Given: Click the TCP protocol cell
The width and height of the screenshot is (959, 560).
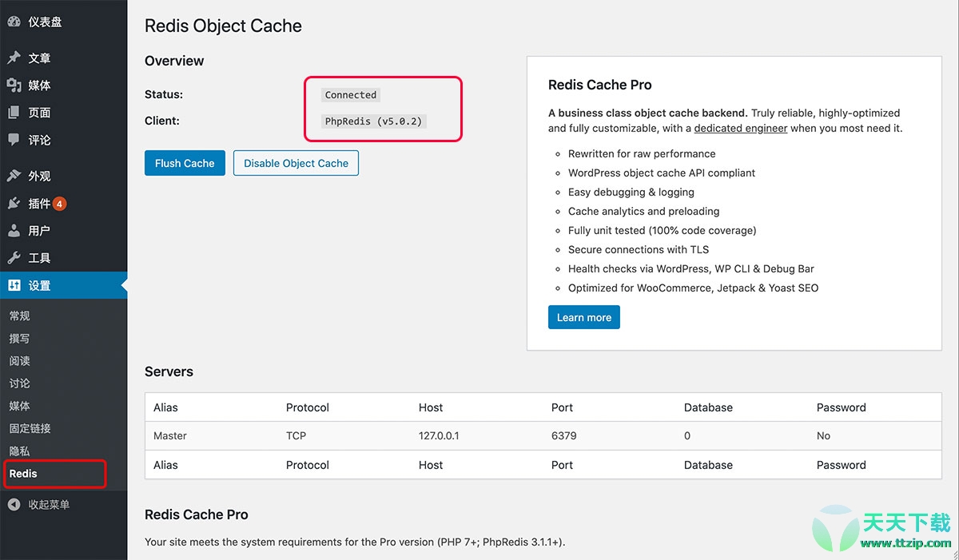Looking at the screenshot, I should coord(296,436).
